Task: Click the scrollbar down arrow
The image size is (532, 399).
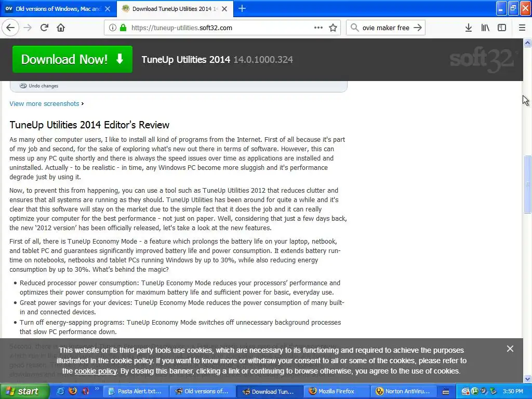Action: coord(527,379)
